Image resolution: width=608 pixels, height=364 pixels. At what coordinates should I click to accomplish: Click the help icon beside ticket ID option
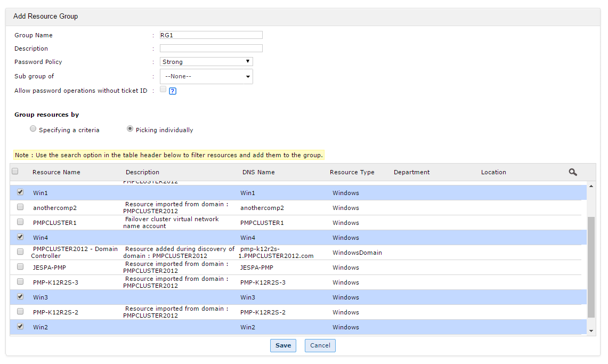(173, 91)
